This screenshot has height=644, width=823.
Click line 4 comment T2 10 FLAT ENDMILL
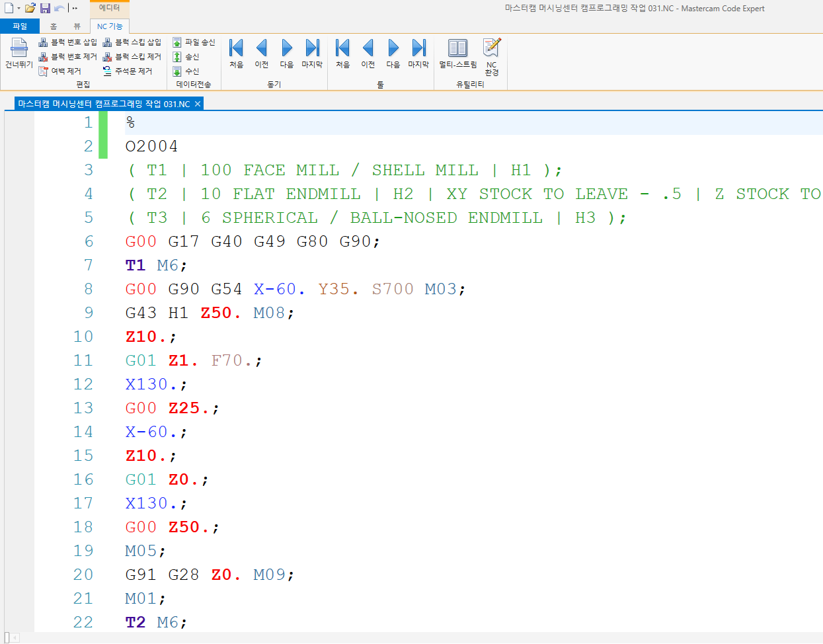coord(474,194)
